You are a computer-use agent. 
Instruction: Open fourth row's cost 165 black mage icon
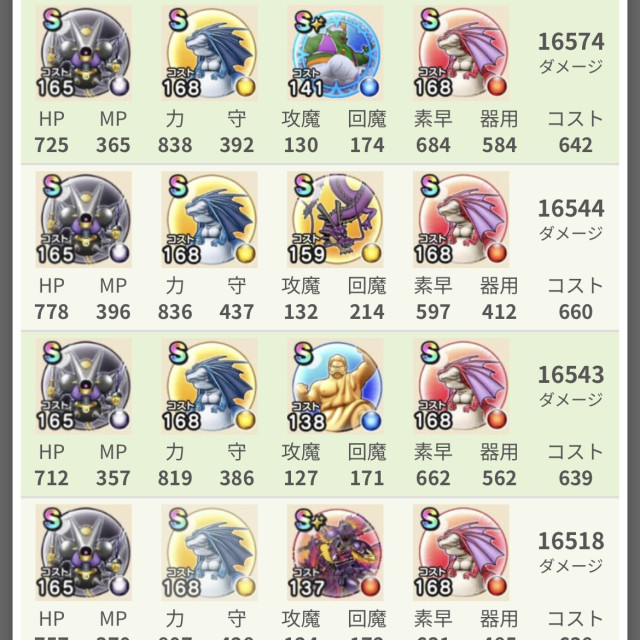[84, 553]
